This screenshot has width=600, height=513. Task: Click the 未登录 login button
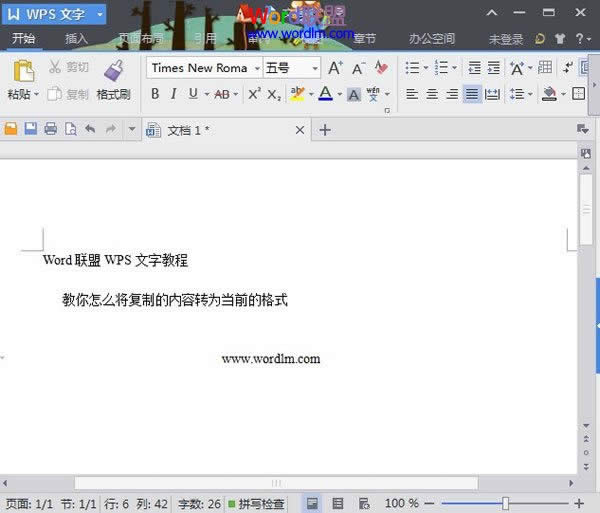tap(506, 39)
